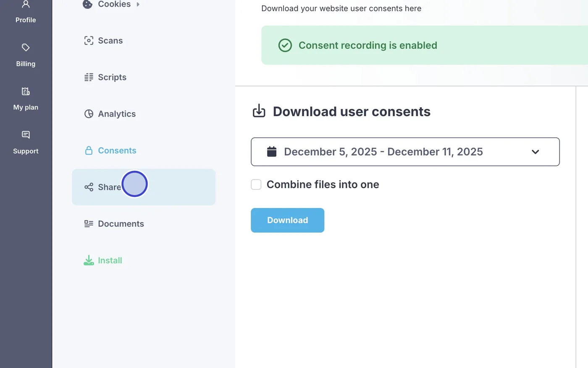This screenshot has width=588, height=368.
Task: Click the Profile label text
Action: pyautogui.click(x=26, y=20)
